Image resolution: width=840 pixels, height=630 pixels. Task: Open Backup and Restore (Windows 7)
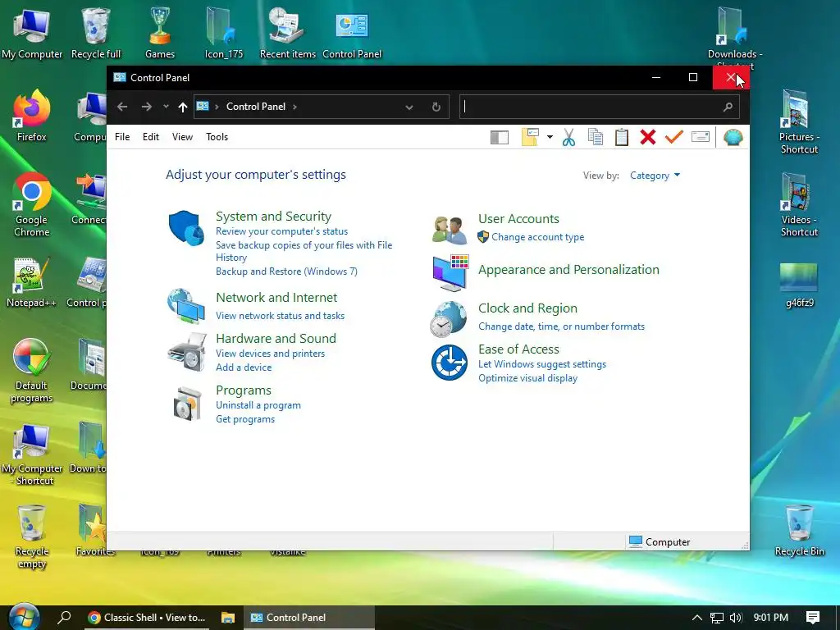pos(286,271)
